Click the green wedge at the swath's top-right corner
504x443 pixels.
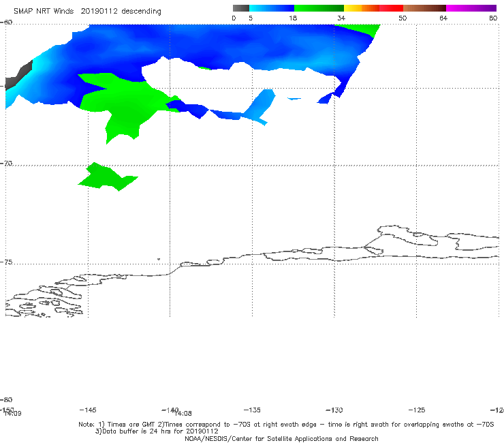tap(363, 29)
